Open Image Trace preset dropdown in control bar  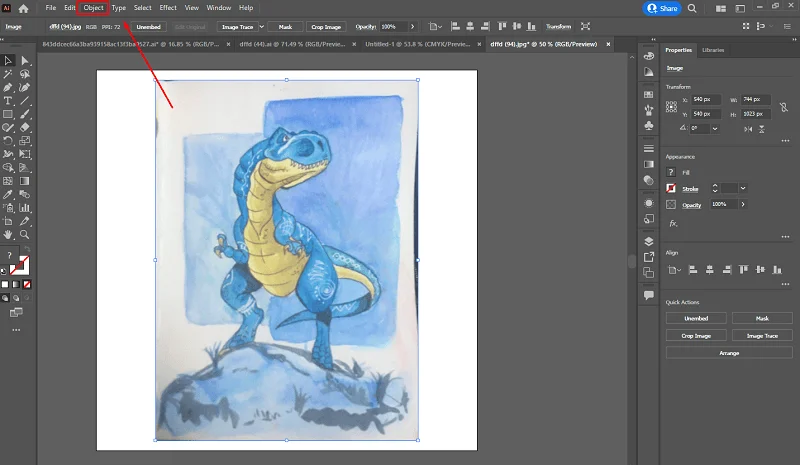262,27
